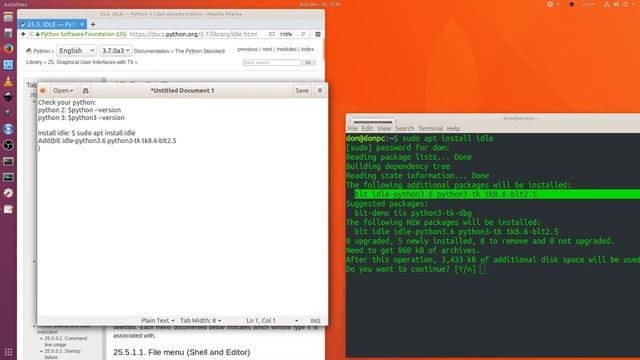Screen dimensions: 640x360
Task: Expand the Open dropdown in text editor
Action: click(63, 91)
